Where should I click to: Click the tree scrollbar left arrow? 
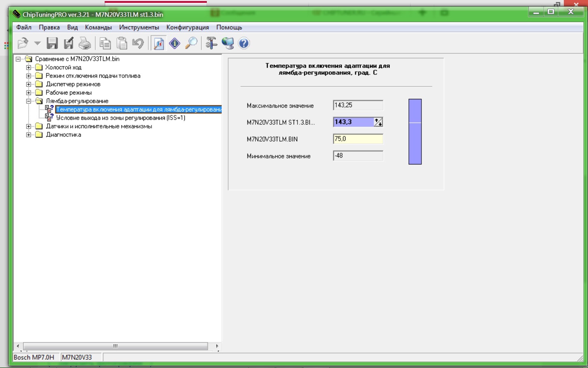pyautogui.click(x=18, y=346)
